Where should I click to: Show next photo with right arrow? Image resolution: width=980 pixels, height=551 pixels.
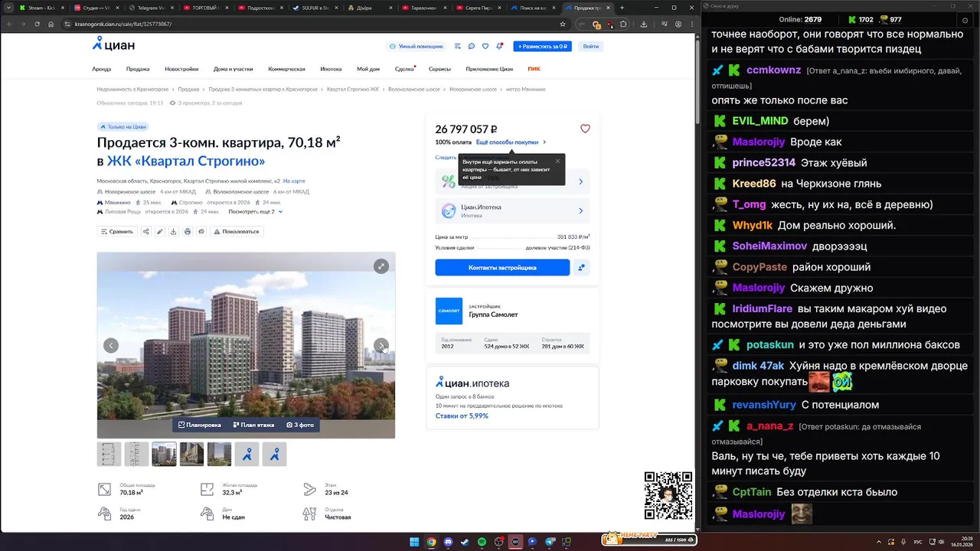tap(381, 345)
